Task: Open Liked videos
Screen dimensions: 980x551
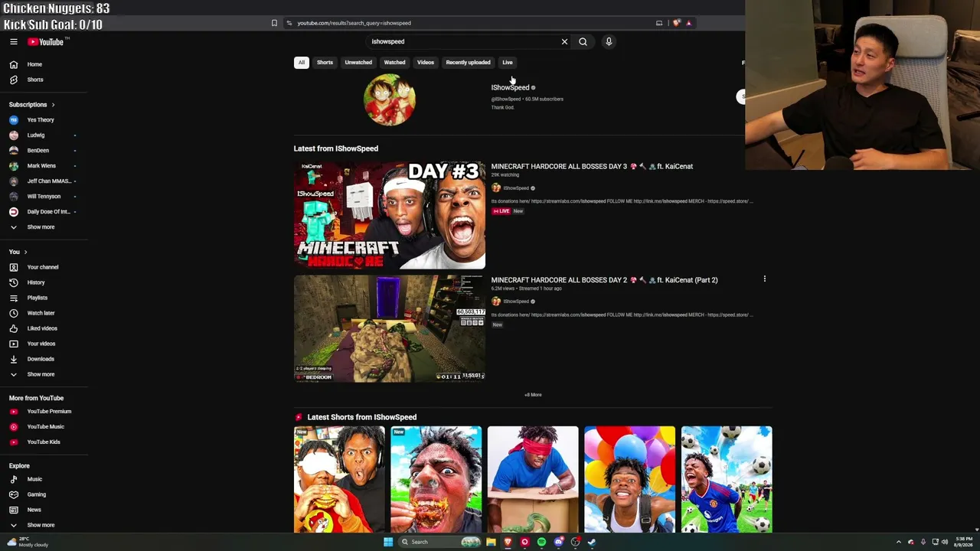Action: 42,328
